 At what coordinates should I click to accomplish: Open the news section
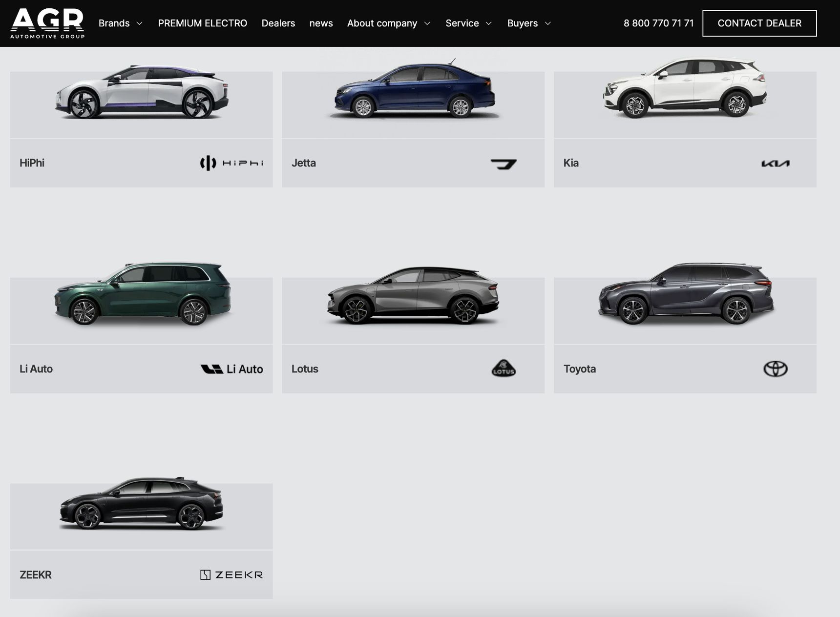pos(321,23)
